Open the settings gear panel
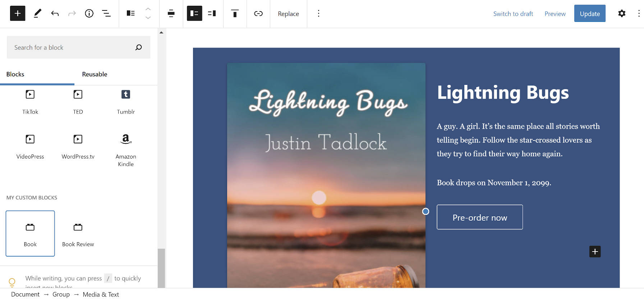This screenshot has height=299, width=644. [621, 14]
